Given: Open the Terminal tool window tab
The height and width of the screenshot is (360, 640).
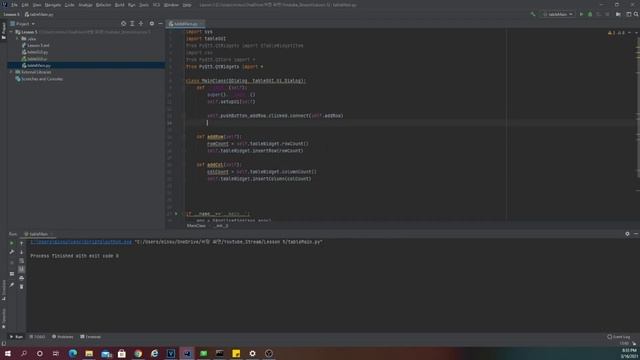Looking at the screenshot, I should click(x=91, y=337).
